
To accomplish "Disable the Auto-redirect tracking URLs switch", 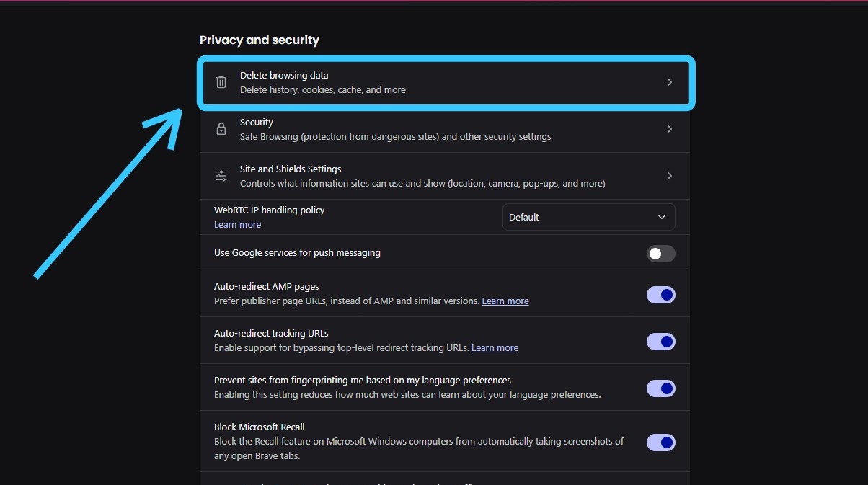I will 660,342.
